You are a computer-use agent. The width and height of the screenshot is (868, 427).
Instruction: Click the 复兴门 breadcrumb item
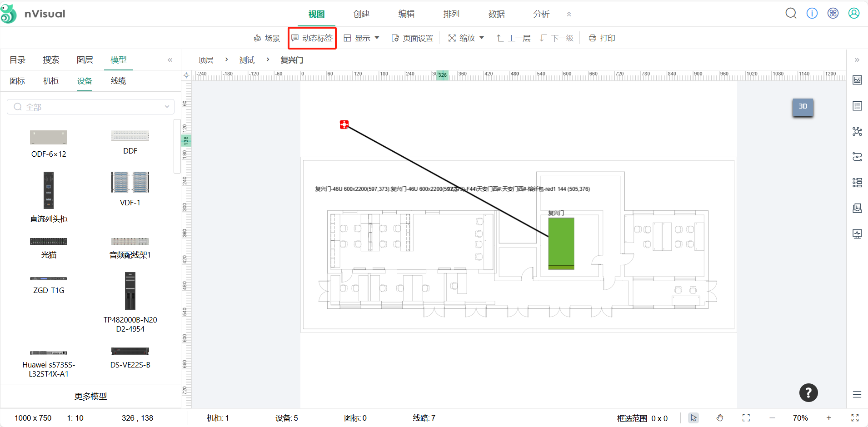click(292, 60)
